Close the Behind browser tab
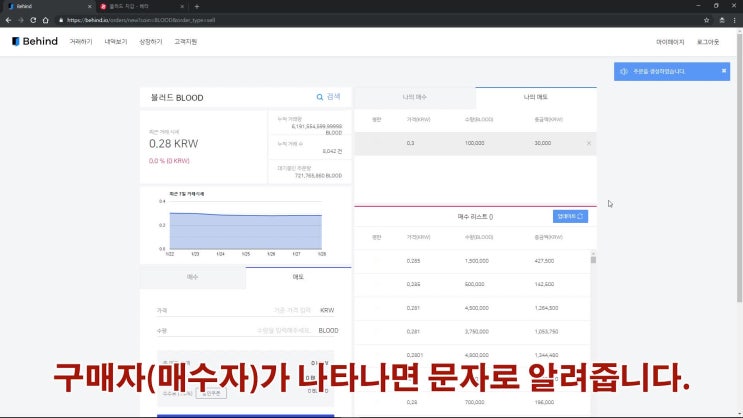This screenshot has width=743, height=418. coord(90,7)
